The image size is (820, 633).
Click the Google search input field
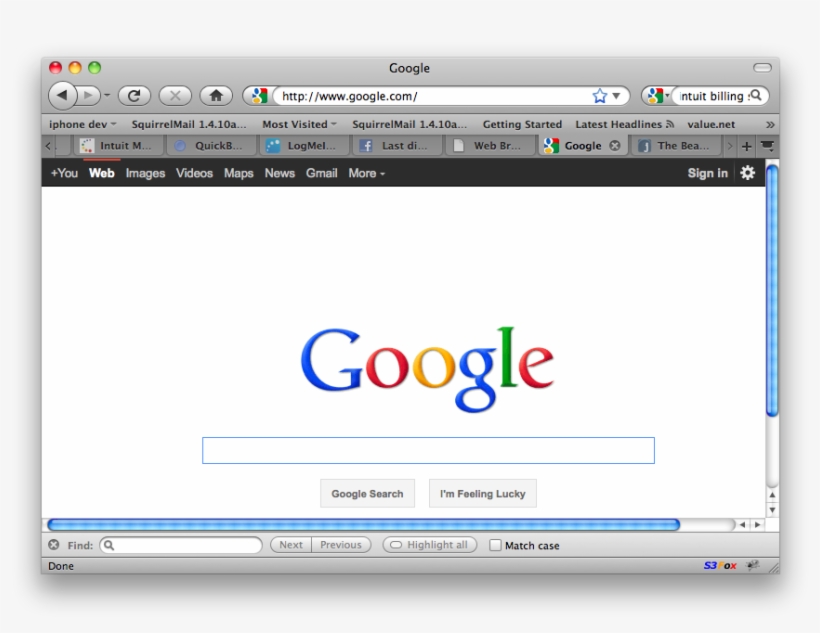pyautogui.click(x=428, y=450)
